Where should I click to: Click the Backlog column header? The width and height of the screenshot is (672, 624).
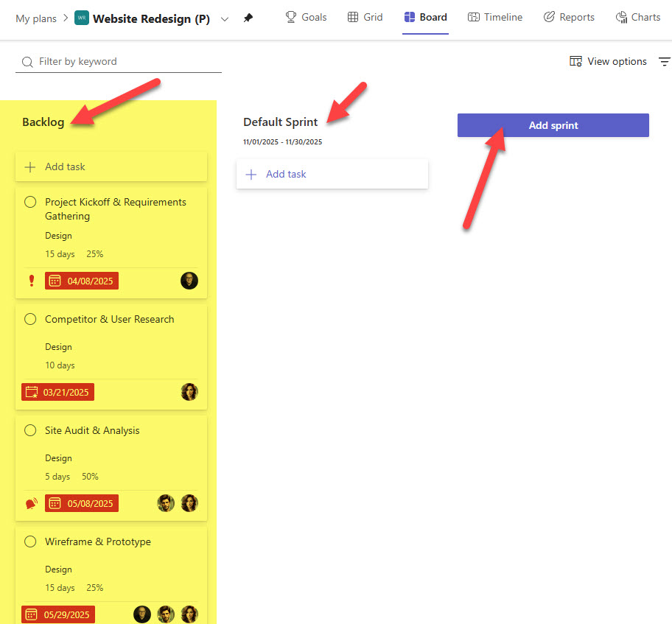point(43,122)
